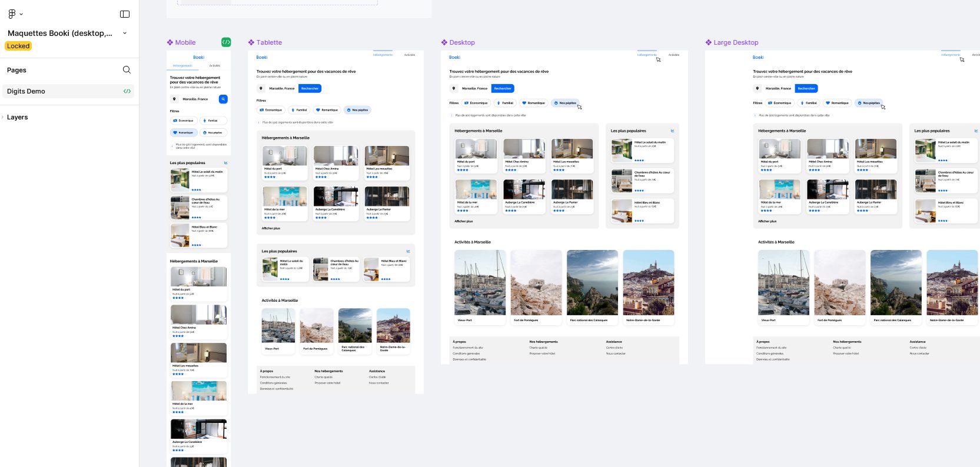The image size is (980, 467).
Task: Open the Figma main menu logo
Action: [12, 14]
